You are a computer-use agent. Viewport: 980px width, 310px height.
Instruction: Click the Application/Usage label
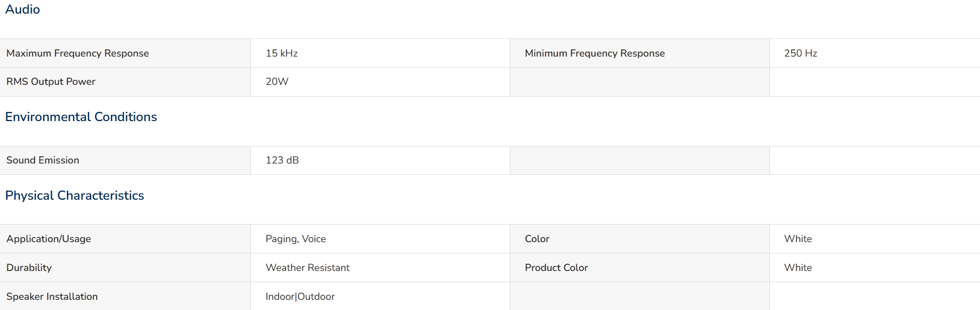[x=49, y=239]
